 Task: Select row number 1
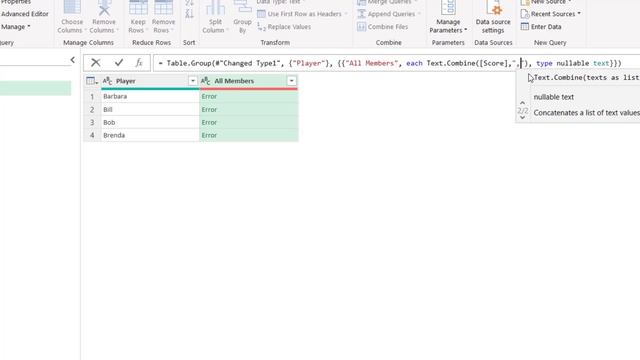(x=92, y=96)
